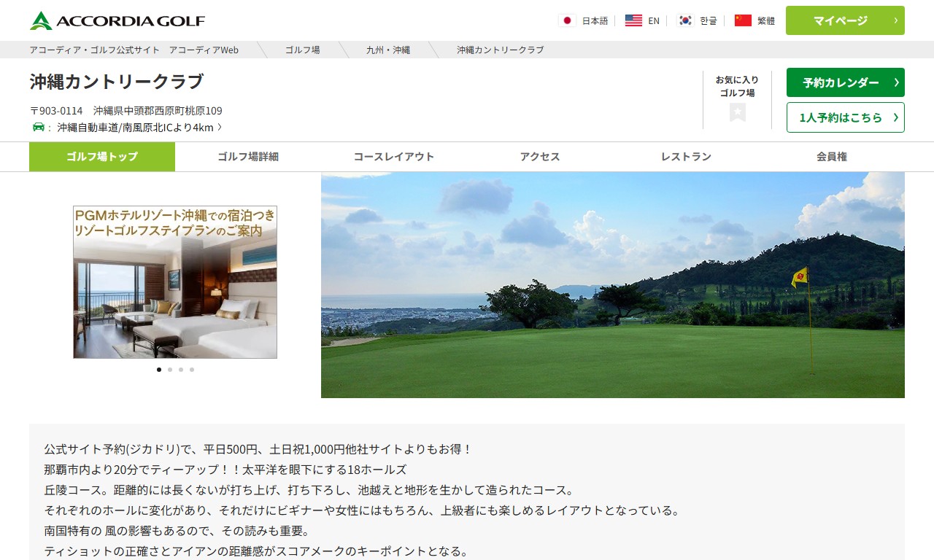Click the line starting 那覇市内より20分
Image resolution: width=934 pixels, height=560 pixels.
pos(225,470)
